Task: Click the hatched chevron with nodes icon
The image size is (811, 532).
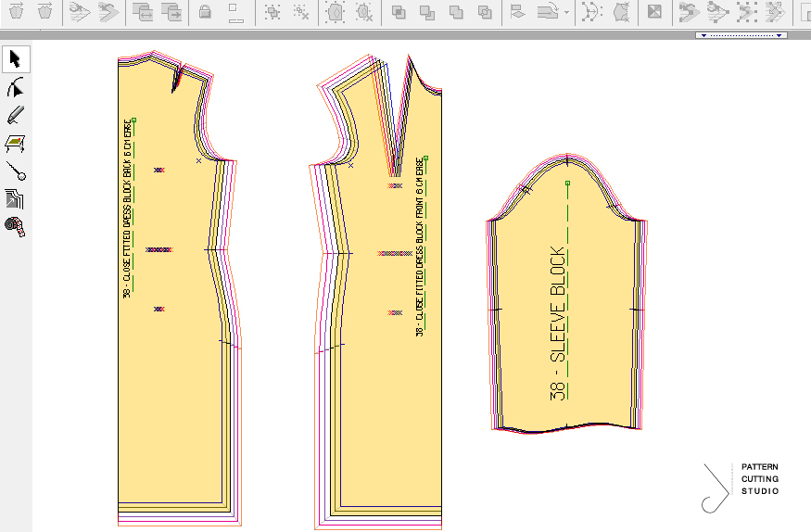Action: click(x=775, y=12)
